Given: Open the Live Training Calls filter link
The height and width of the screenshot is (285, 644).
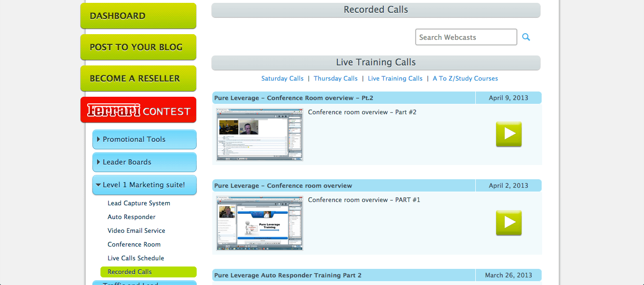Looking at the screenshot, I should pyautogui.click(x=395, y=78).
